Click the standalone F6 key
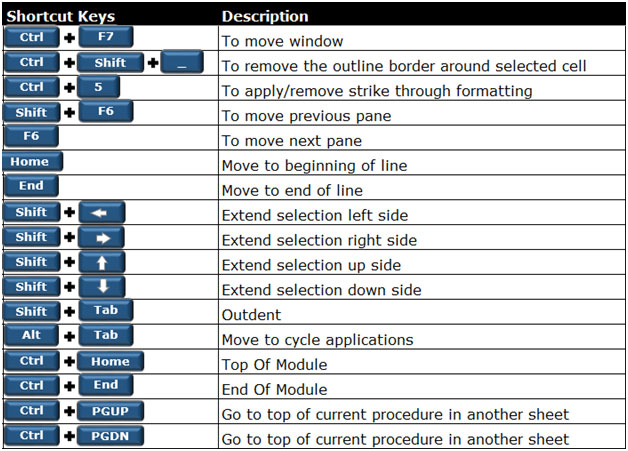The width and height of the screenshot is (628, 451). [x=31, y=137]
